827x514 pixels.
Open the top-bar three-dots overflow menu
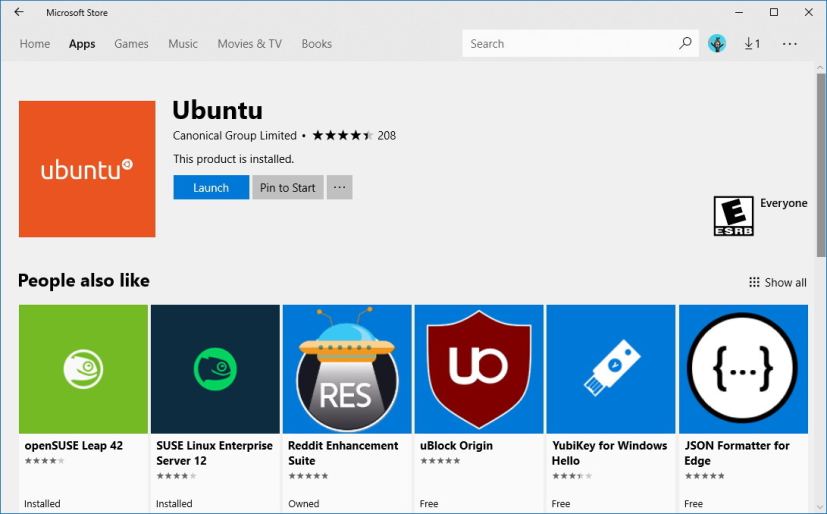point(790,44)
